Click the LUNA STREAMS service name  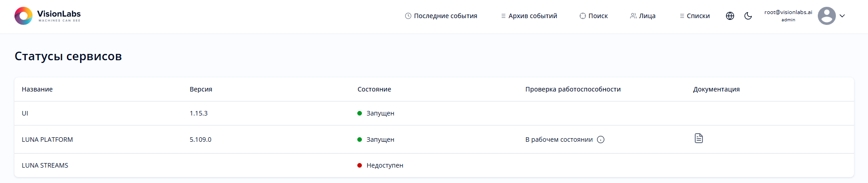coord(45,165)
